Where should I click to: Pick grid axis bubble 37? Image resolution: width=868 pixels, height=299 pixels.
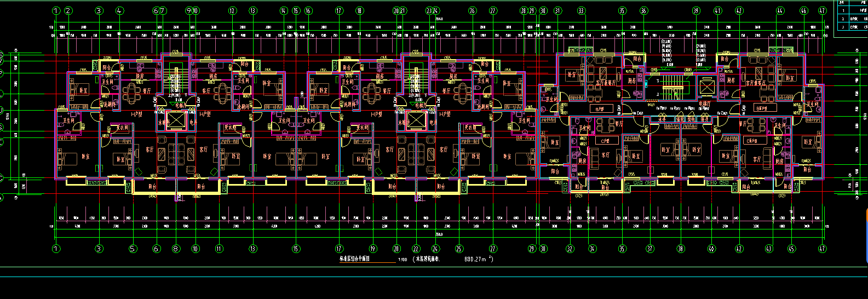tap(650, 249)
